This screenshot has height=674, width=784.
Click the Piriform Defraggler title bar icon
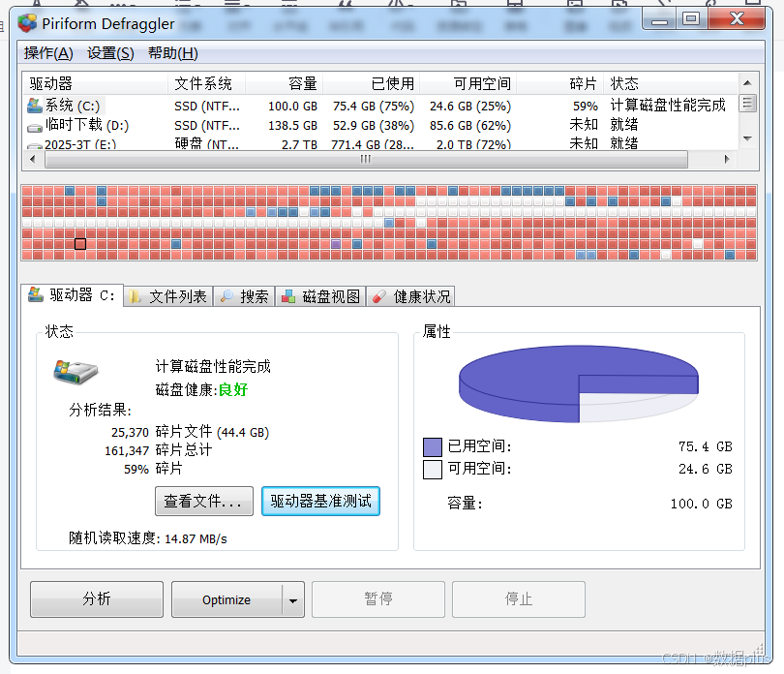pyautogui.click(x=27, y=23)
